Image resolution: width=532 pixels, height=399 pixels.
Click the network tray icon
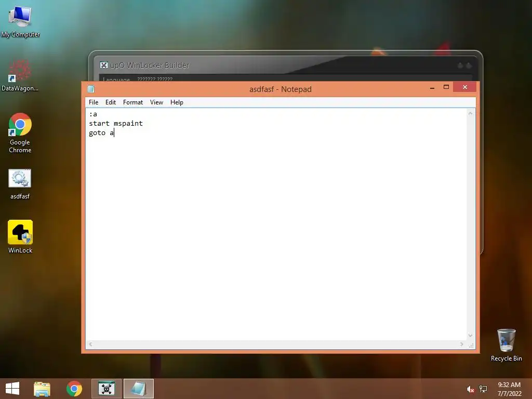[483, 389]
